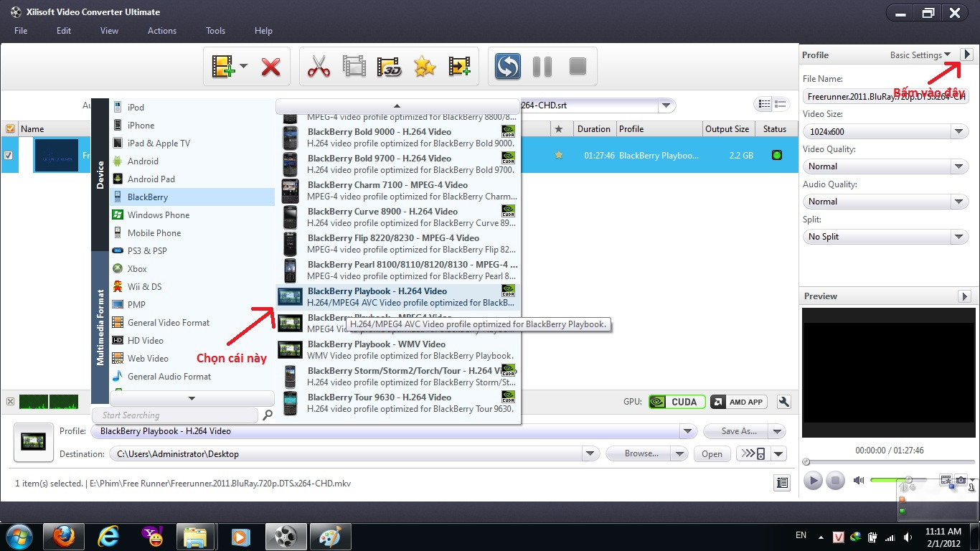Image resolution: width=980 pixels, height=551 pixels.
Task: Open the scissors Clip tool
Action: pyautogui.click(x=319, y=67)
